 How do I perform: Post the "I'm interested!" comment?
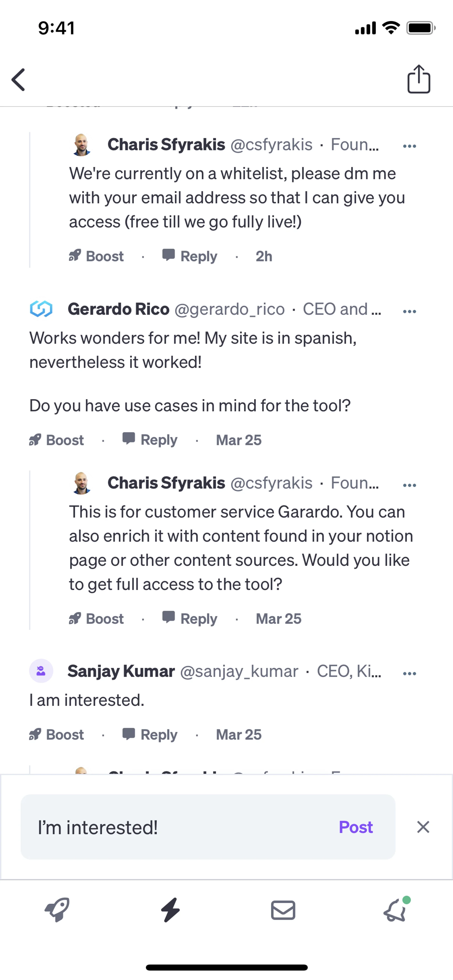pos(356,827)
